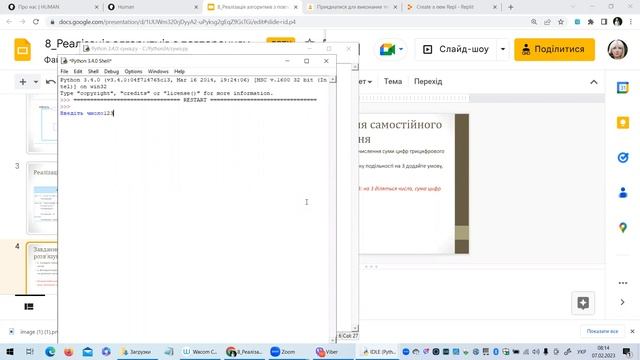This screenshot has width=640, height=360.
Task: Click the taskbar clock showing 08:14
Action: [603, 352]
